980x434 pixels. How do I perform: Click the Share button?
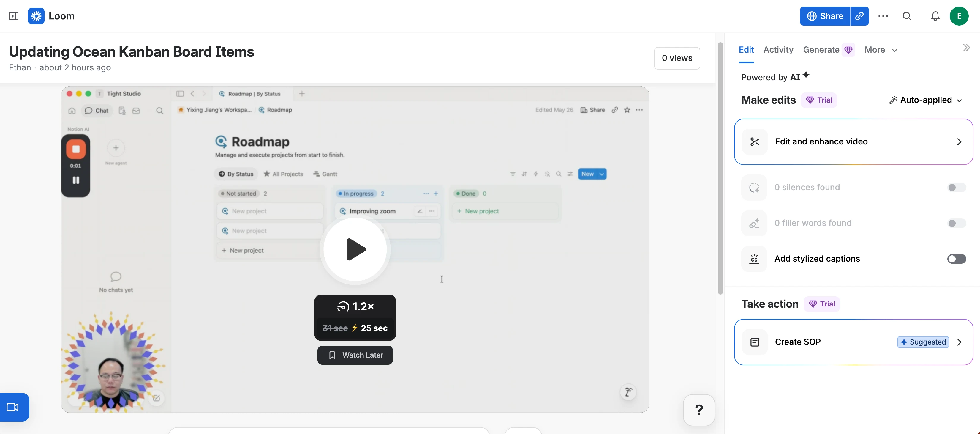click(x=825, y=16)
